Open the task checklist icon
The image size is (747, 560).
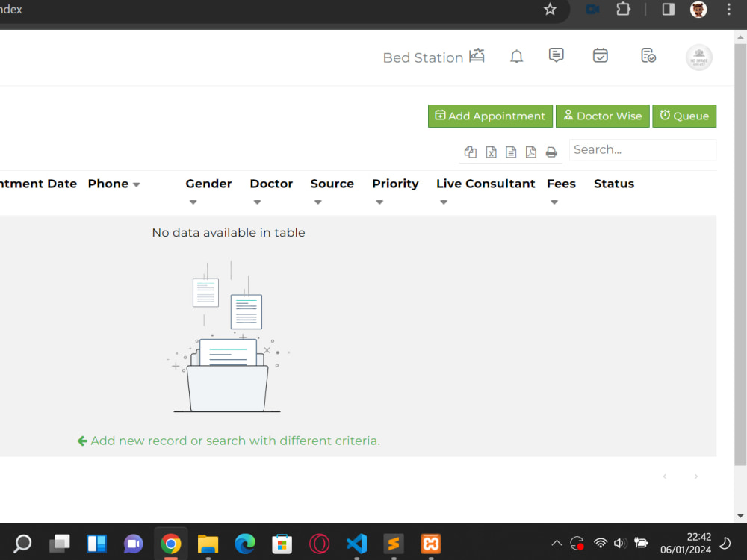pyautogui.click(x=648, y=55)
